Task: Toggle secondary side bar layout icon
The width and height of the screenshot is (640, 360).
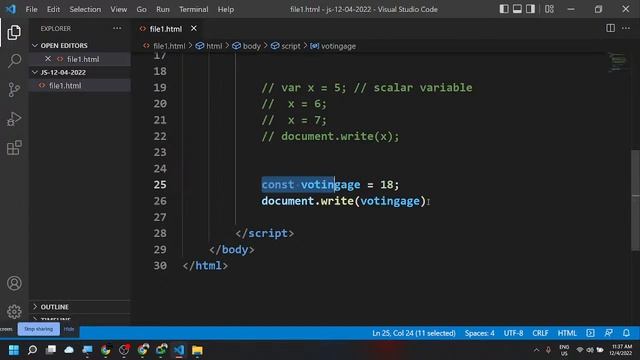Action: coord(530,9)
